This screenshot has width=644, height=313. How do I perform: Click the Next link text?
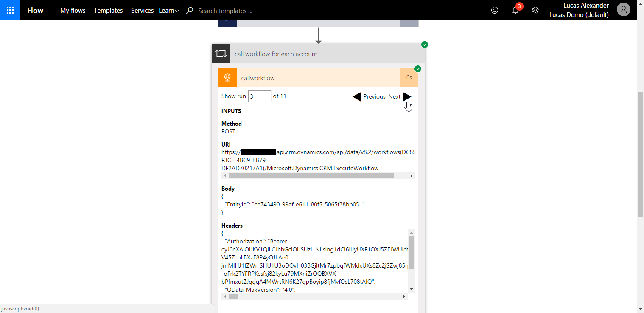(x=395, y=97)
